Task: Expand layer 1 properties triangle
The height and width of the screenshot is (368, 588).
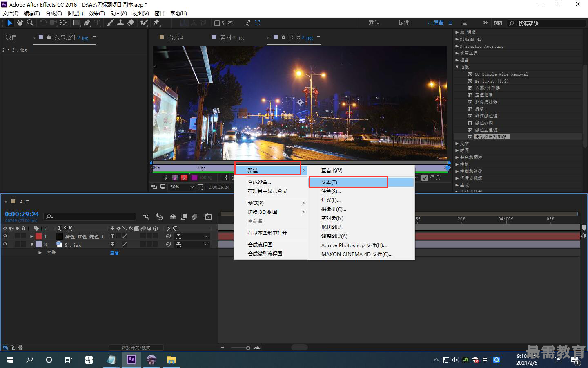Action: (32, 236)
